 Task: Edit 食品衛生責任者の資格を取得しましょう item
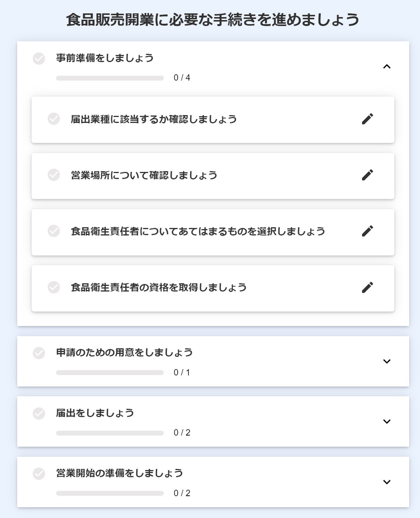(367, 287)
